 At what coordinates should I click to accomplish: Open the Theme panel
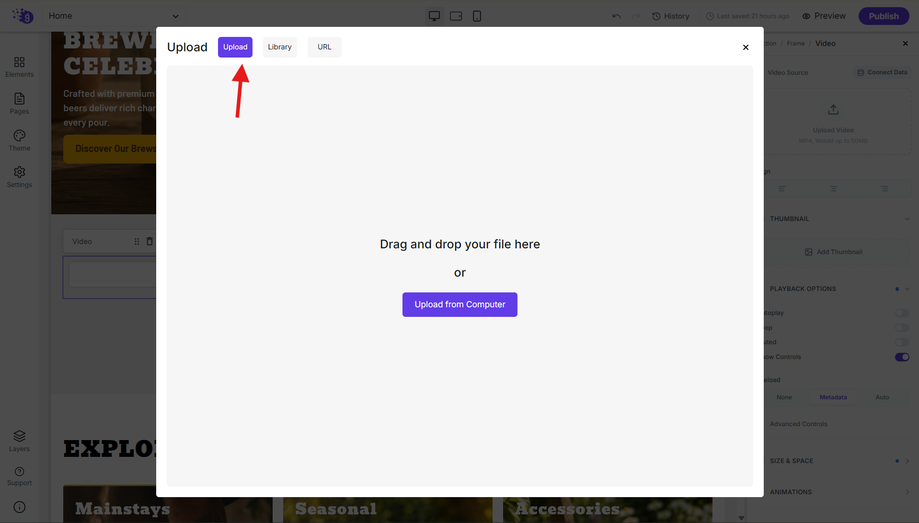point(19,141)
